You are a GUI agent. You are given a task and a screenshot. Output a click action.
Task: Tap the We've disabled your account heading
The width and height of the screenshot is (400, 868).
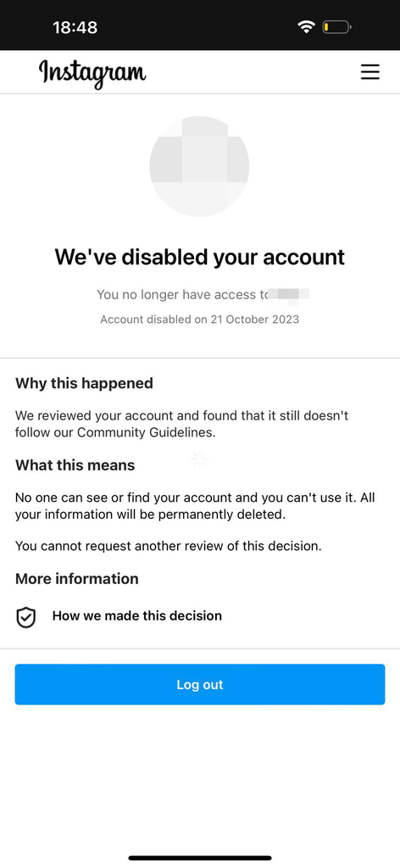[x=200, y=257]
